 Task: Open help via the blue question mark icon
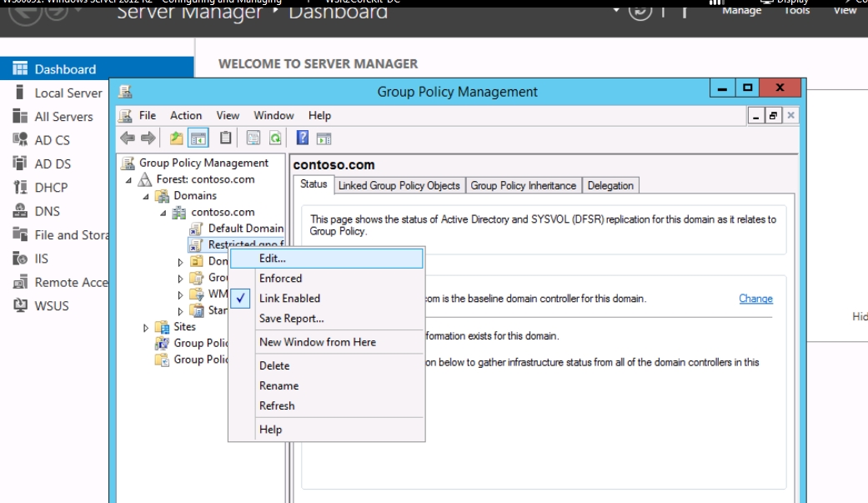302,138
